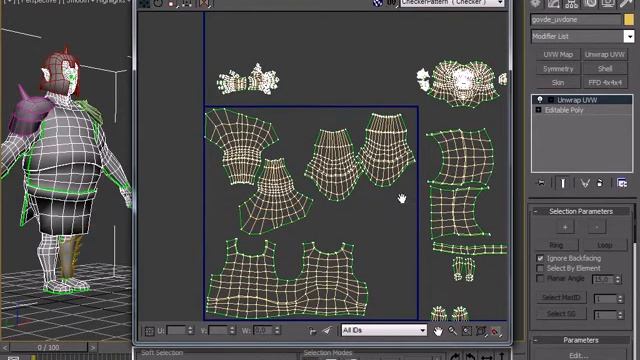Click the Select MatID button
The image size is (640, 360).
click(561, 298)
